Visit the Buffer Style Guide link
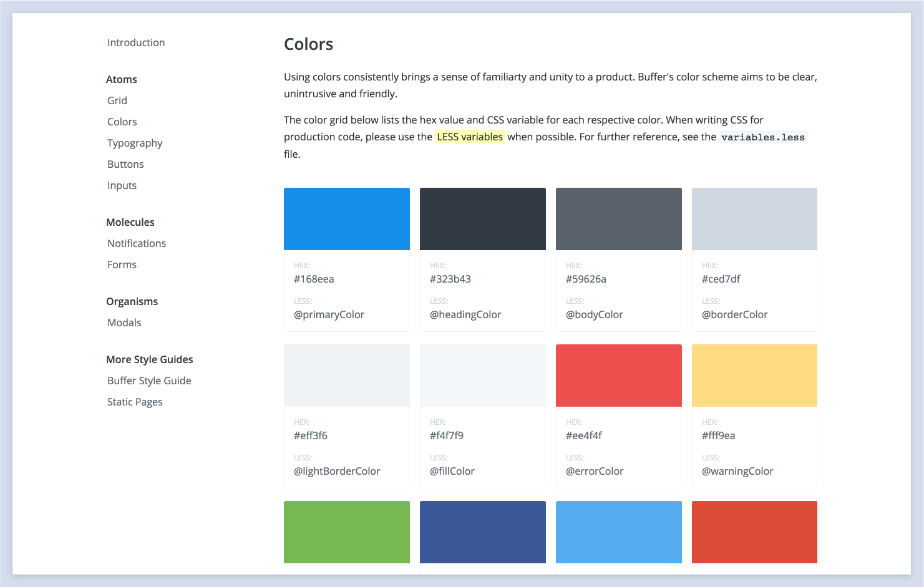Image resolution: width=924 pixels, height=587 pixels. tap(149, 381)
